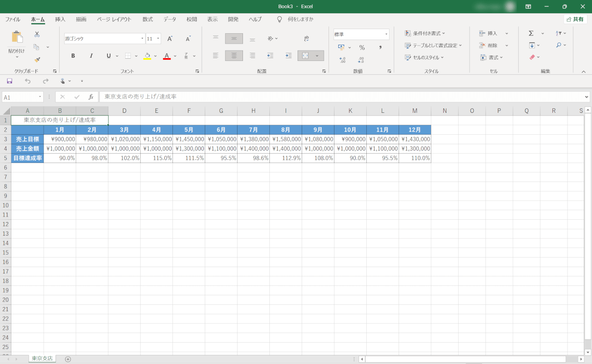Click the Clear eraser icon
Screen dimensions: 592x364
pyautogui.click(x=531, y=57)
